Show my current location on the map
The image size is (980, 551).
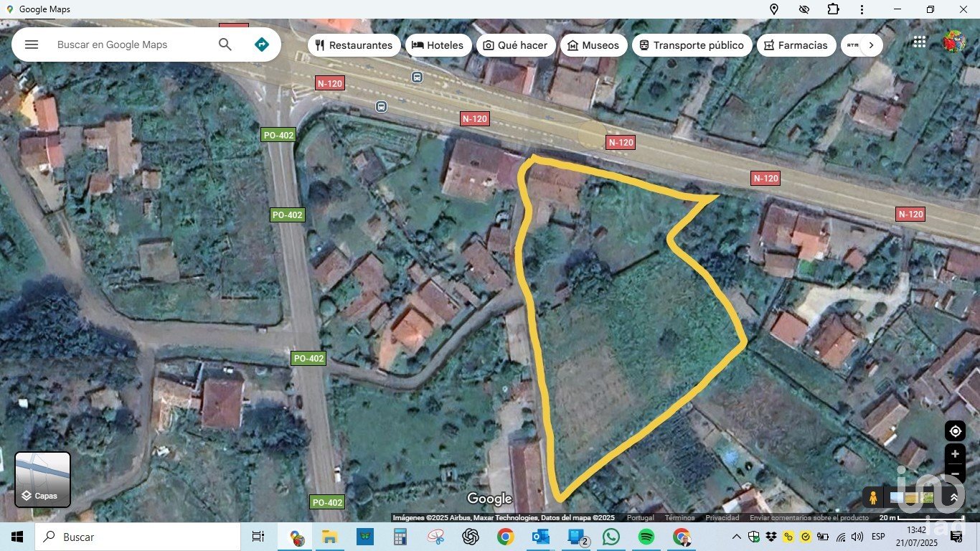(955, 431)
